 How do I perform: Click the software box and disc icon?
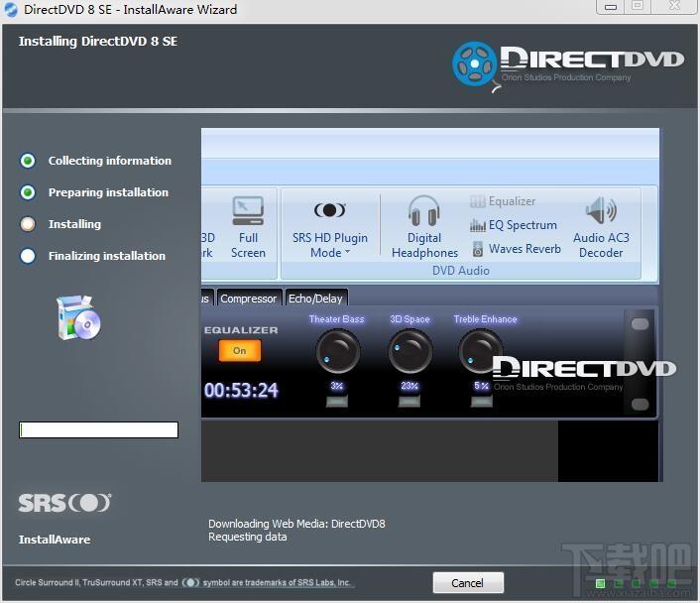tap(78, 318)
